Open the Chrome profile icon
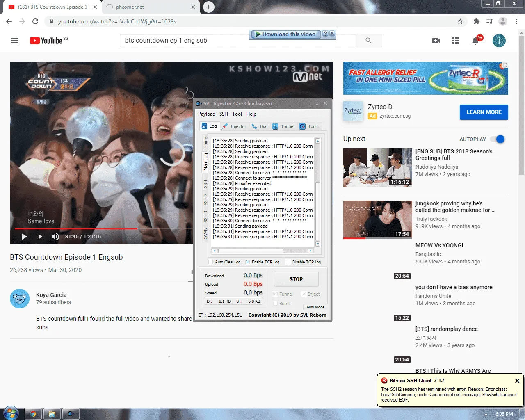This screenshot has height=420, width=525. pyautogui.click(x=503, y=21)
